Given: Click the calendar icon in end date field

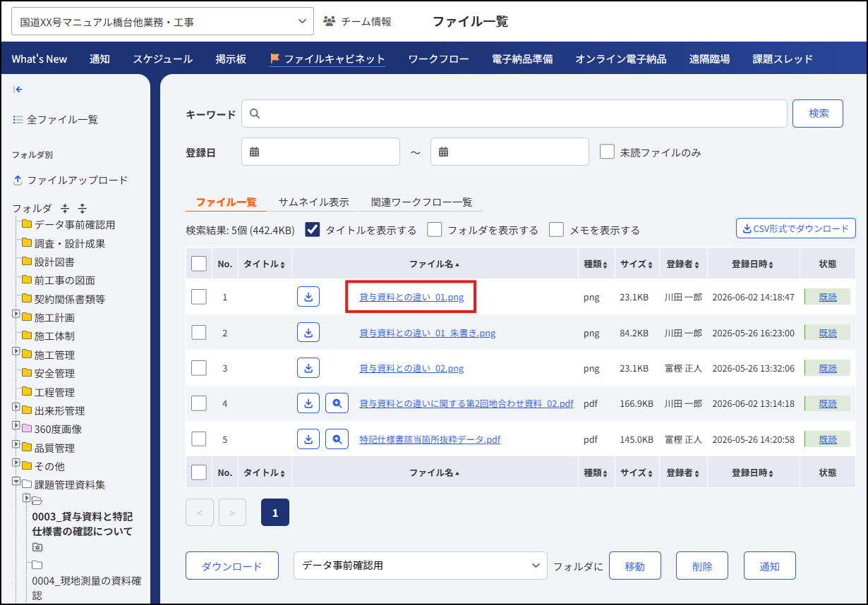Looking at the screenshot, I should point(444,152).
